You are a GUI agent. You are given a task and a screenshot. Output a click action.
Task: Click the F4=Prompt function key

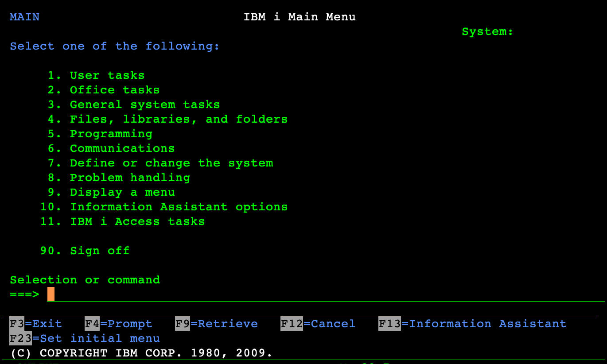(119, 324)
